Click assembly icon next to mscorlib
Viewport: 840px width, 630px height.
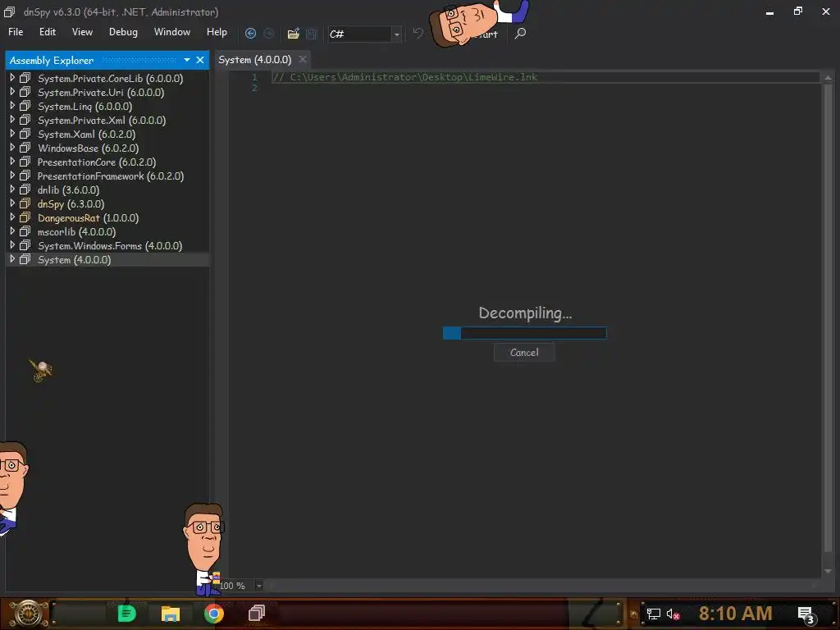point(25,231)
